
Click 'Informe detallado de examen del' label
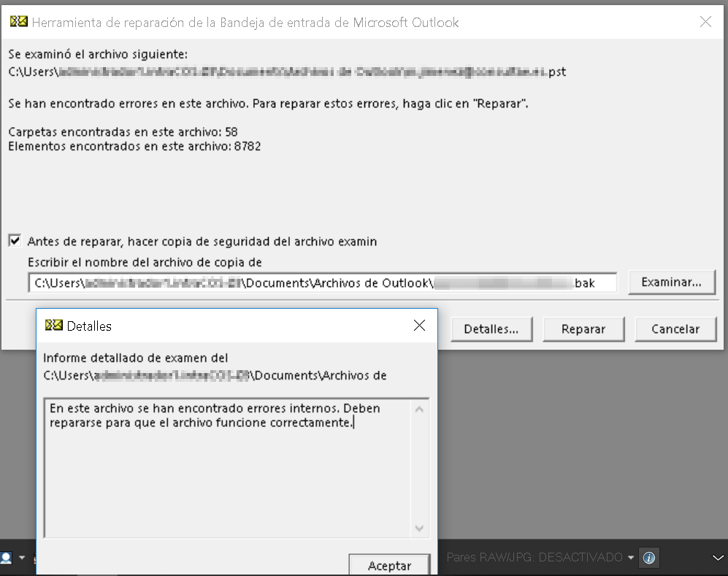136,358
